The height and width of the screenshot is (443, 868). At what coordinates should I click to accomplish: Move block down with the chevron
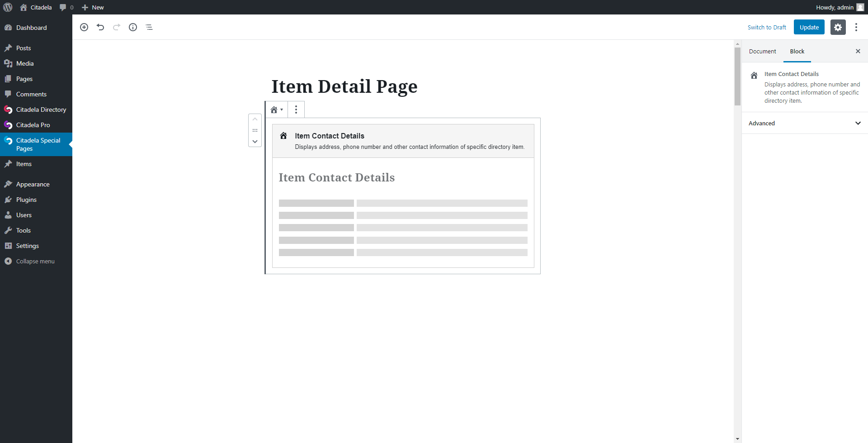click(255, 142)
